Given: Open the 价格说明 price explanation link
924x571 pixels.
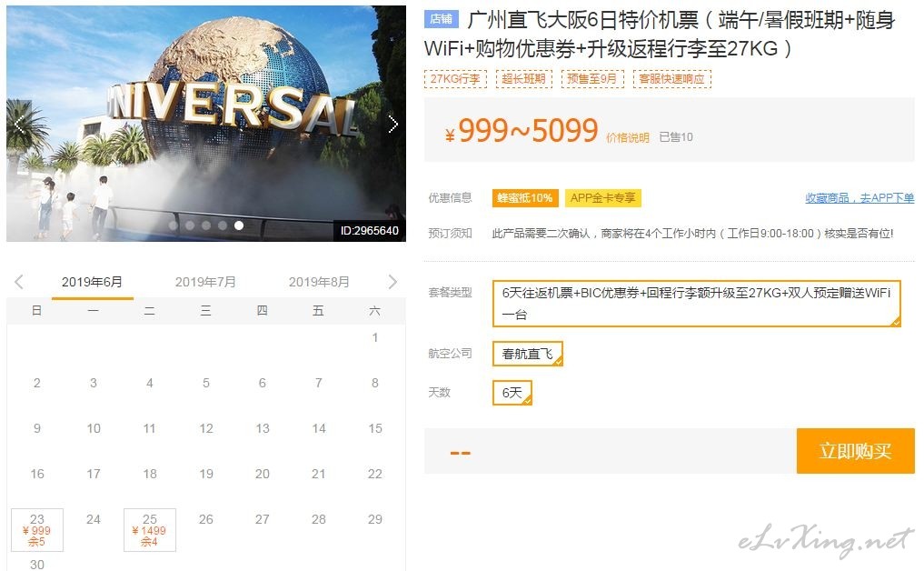Looking at the screenshot, I should click(x=628, y=137).
